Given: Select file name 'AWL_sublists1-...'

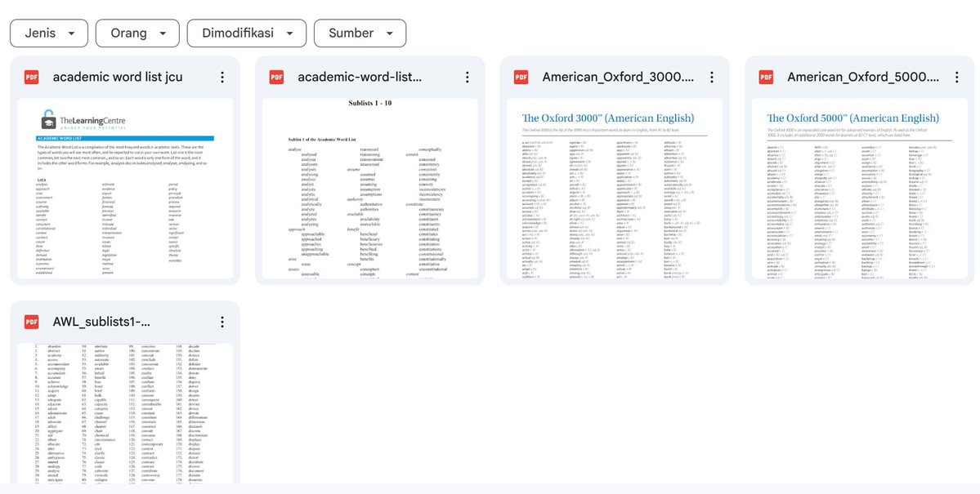Looking at the screenshot, I should pyautogui.click(x=102, y=323).
